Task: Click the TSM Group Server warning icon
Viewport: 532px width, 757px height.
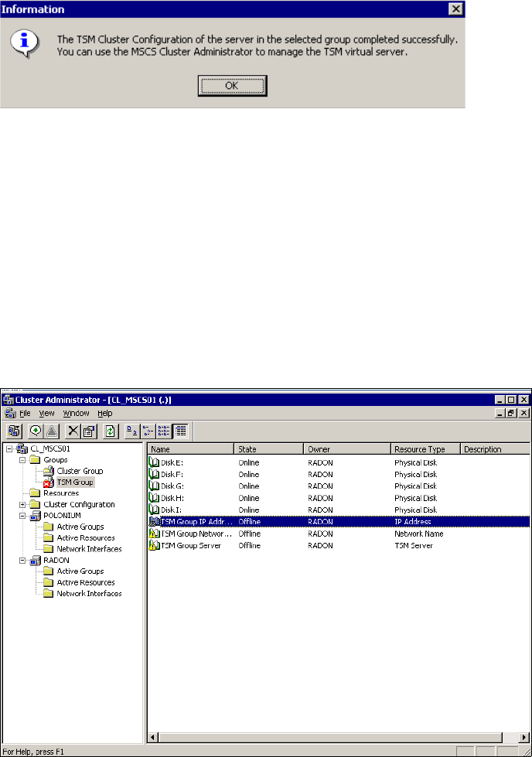Action: pos(154,546)
